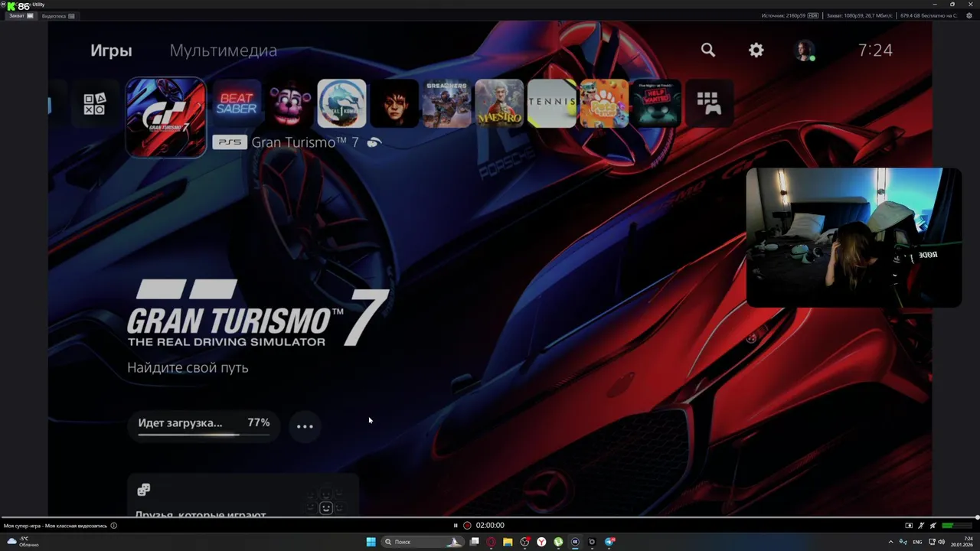Open the friends who play card
Image resolution: width=980 pixels, height=551 pixels.
243,496
